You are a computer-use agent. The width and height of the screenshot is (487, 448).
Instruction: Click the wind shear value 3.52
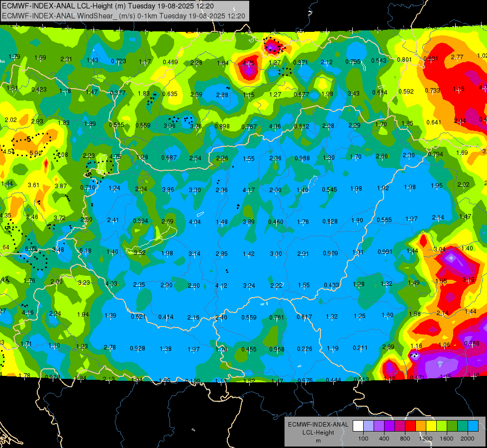pyautogui.click(x=140, y=253)
